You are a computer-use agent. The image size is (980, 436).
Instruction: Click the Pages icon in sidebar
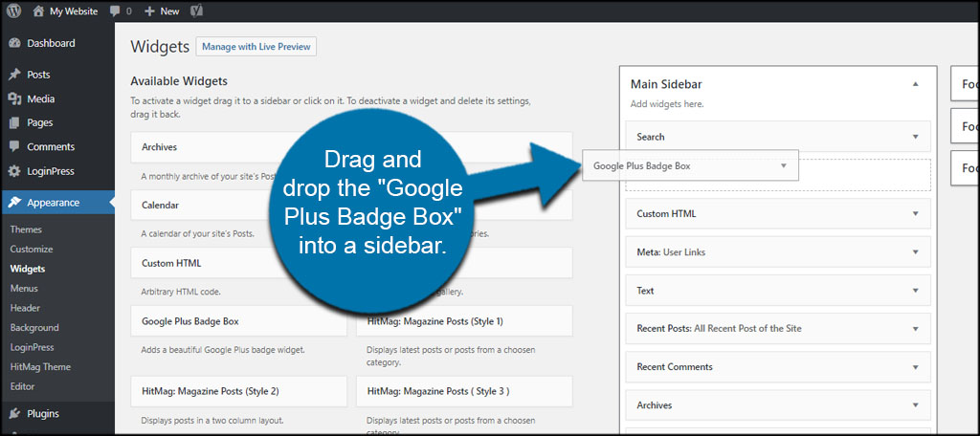(14, 122)
